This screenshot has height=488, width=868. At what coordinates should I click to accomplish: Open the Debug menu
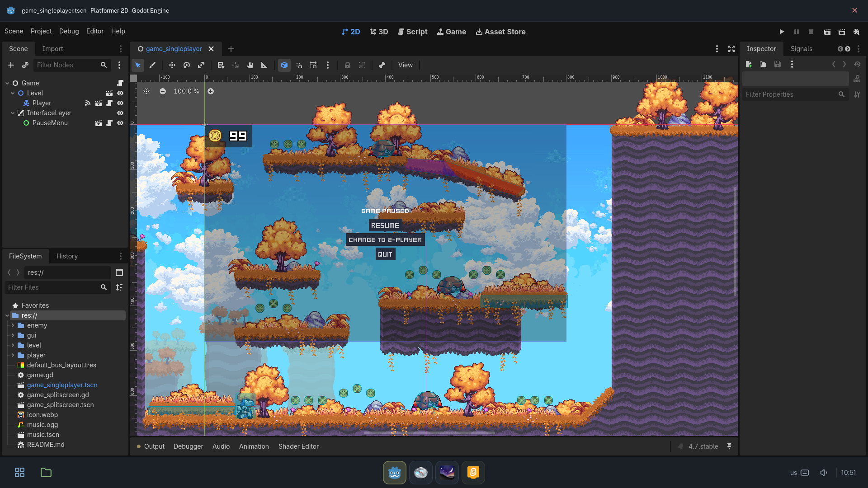click(x=69, y=31)
